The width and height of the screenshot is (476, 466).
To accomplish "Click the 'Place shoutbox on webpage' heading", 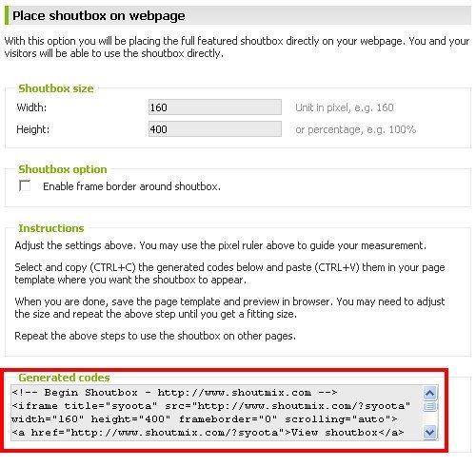I will (x=99, y=15).
